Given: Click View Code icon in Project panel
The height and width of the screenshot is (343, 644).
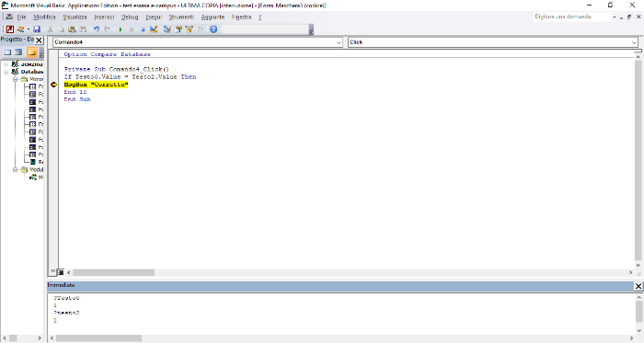Looking at the screenshot, I should (x=7, y=52).
